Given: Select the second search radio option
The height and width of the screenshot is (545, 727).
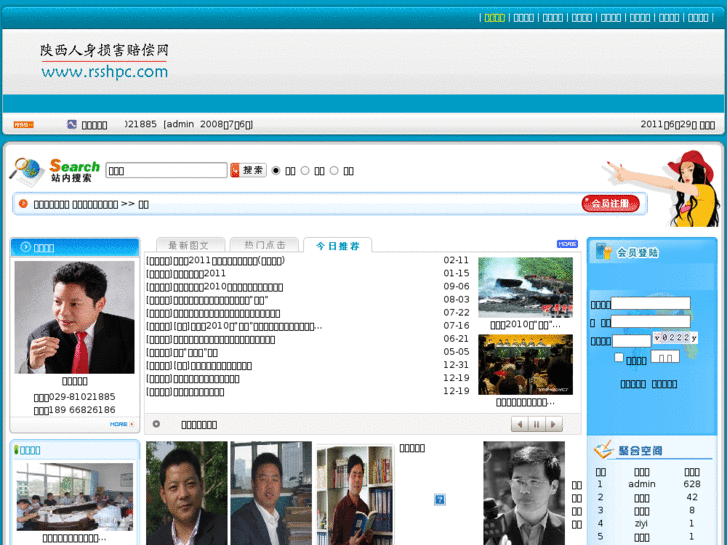Looking at the screenshot, I should [x=305, y=171].
